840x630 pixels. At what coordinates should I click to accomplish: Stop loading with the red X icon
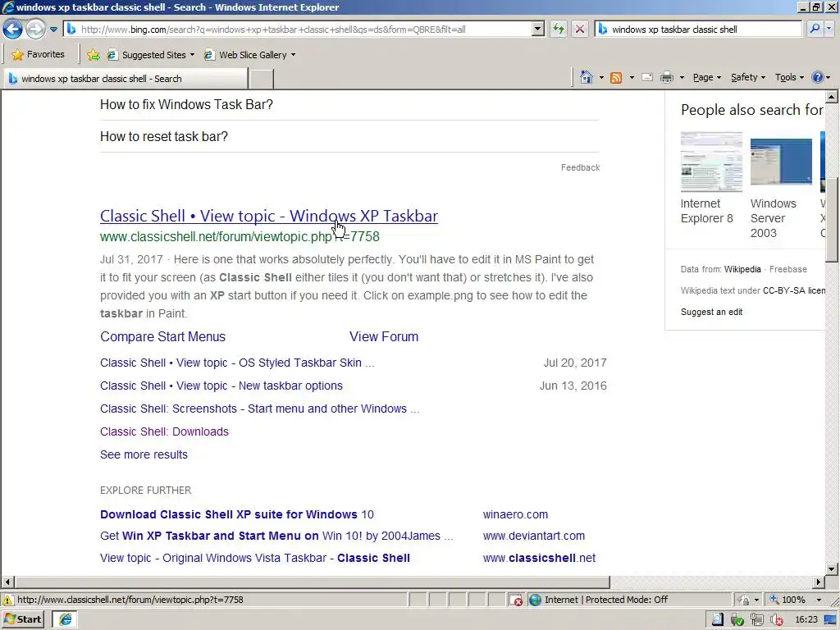click(x=580, y=30)
